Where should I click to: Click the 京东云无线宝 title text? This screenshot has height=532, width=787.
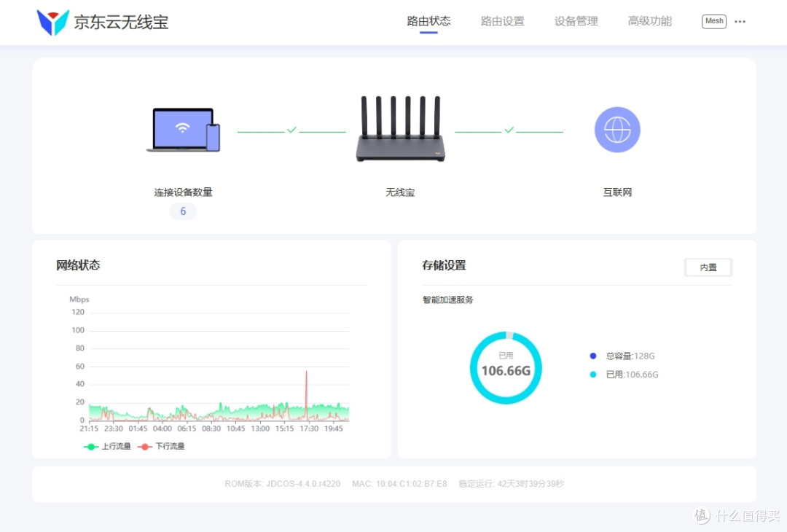[122, 22]
